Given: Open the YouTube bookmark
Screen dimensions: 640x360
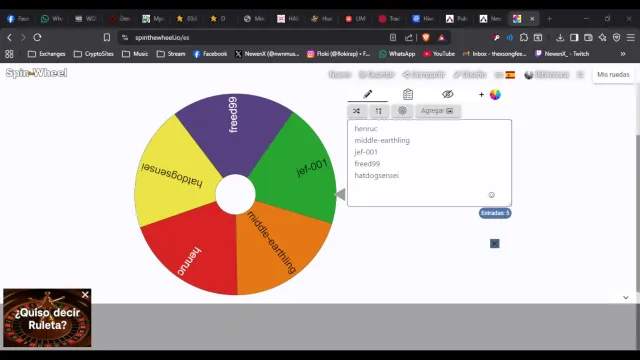Looking at the screenshot, I should 439,54.
